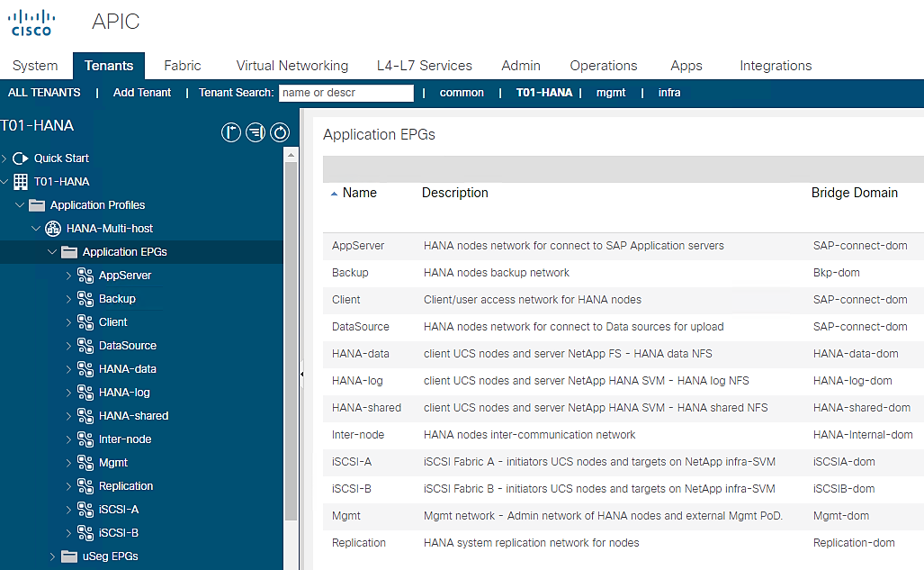924x570 pixels.
Task: Switch to Virtual Networking tab
Action: click(292, 66)
